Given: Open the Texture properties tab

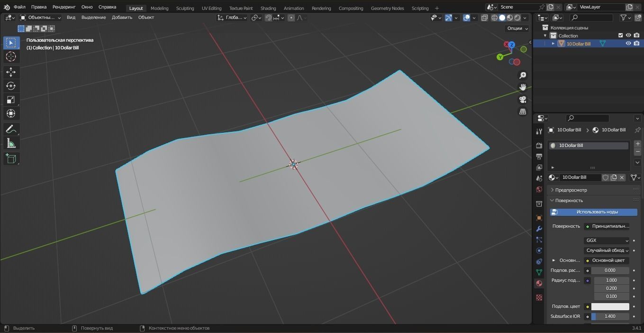Looking at the screenshot, I should pyautogui.click(x=539, y=297).
